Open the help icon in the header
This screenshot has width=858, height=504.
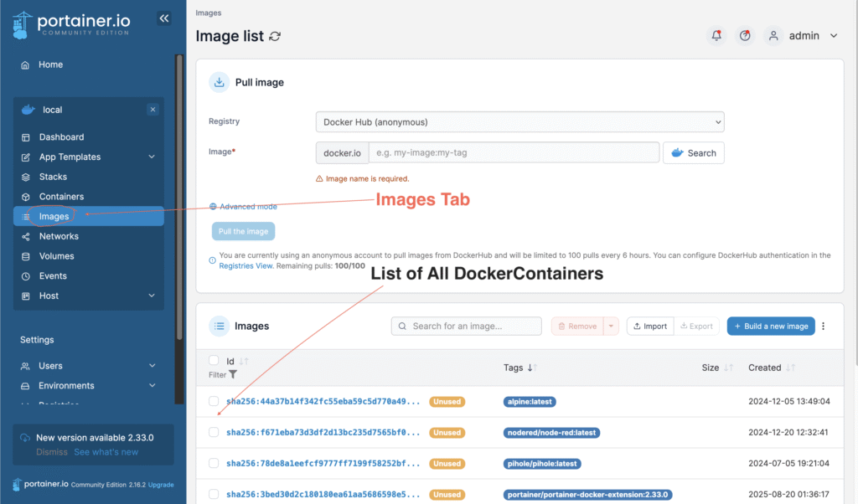click(745, 35)
